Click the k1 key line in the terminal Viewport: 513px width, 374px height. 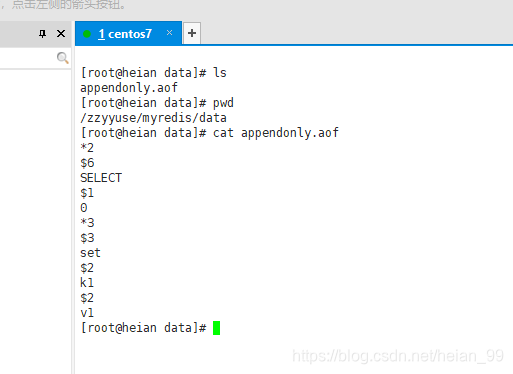pos(87,283)
